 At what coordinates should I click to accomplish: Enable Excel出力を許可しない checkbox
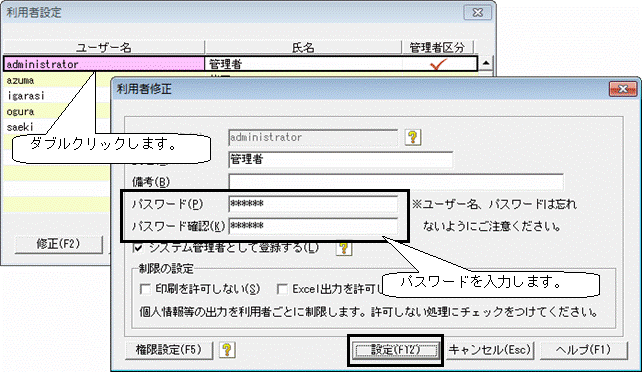(282, 289)
